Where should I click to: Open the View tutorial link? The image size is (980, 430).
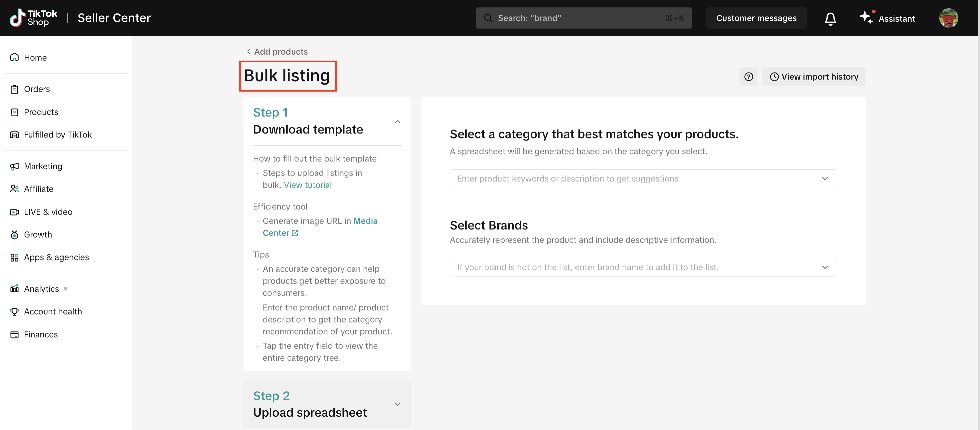coord(307,185)
